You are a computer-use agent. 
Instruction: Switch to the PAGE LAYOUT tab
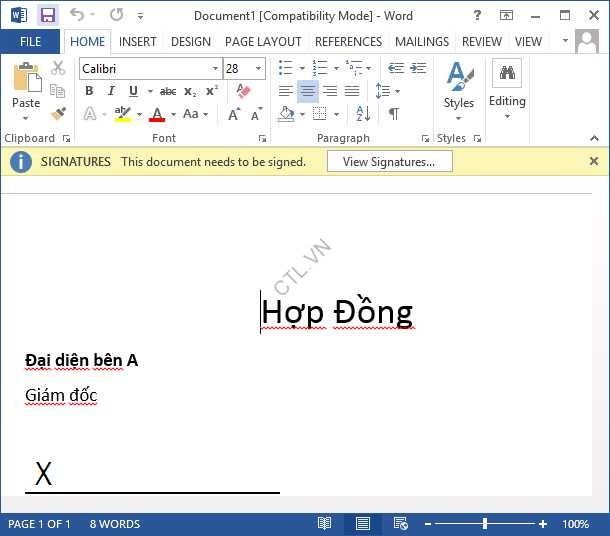click(x=263, y=42)
